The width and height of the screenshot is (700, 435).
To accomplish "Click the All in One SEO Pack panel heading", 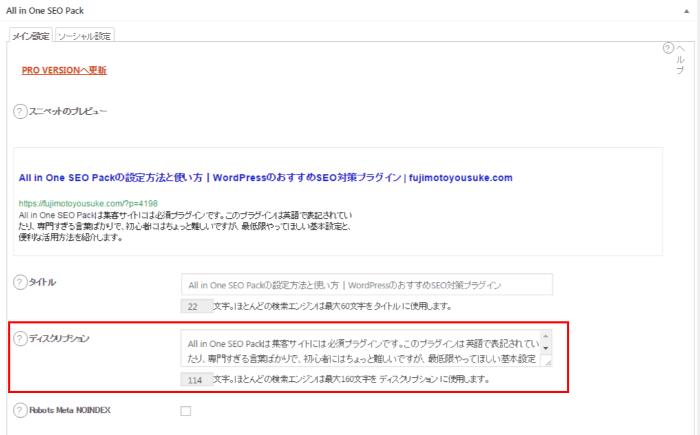I will click(45, 11).
